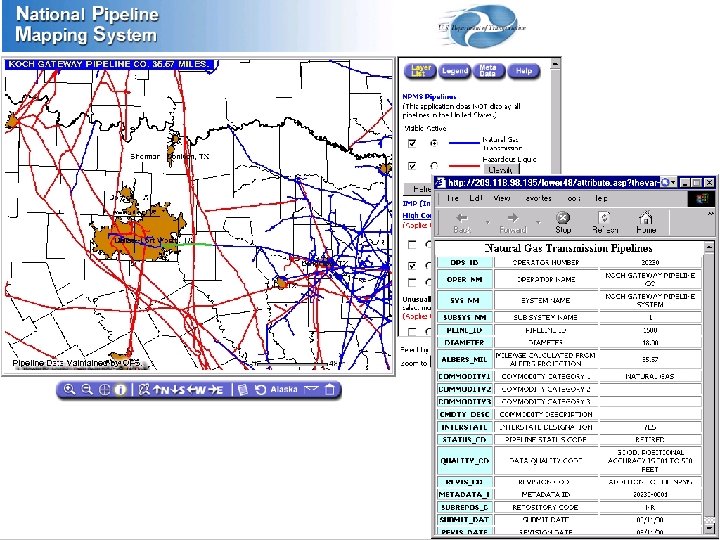720x540 pixels.
Task: Set Natural Gas Transmission as active layer
Action: (434, 144)
